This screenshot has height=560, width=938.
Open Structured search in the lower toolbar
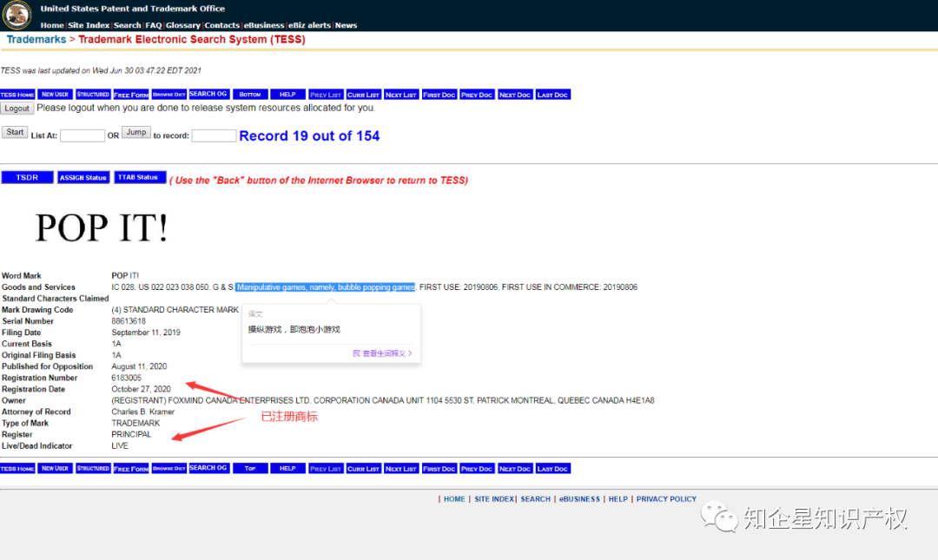pyautogui.click(x=93, y=469)
